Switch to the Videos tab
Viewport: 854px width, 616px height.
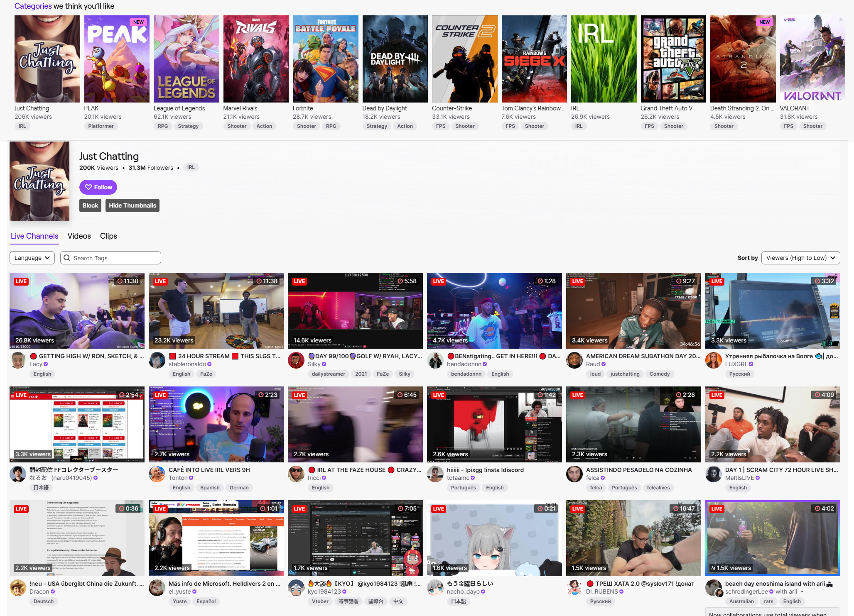click(79, 236)
